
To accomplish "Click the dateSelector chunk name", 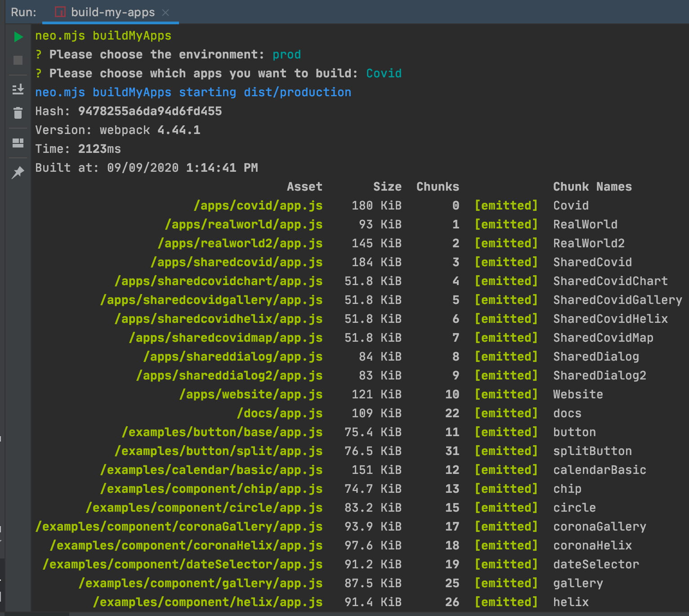I will pyautogui.click(x=596, y=564).
